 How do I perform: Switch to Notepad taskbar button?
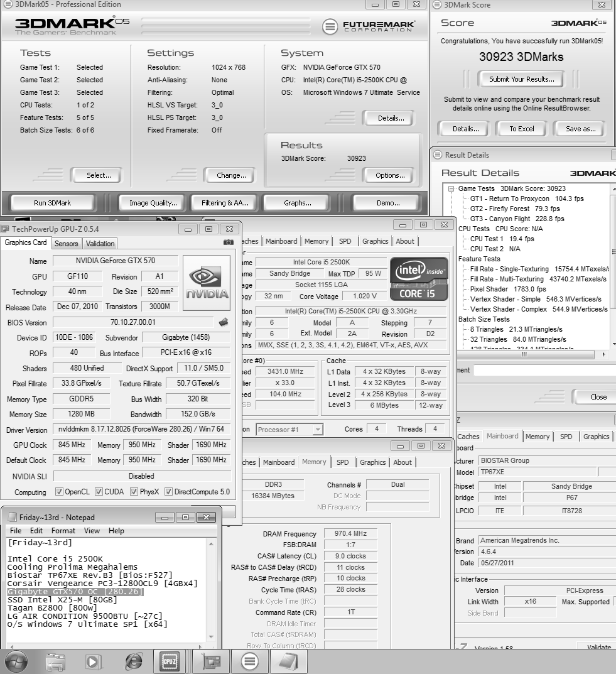click(289, 661)
